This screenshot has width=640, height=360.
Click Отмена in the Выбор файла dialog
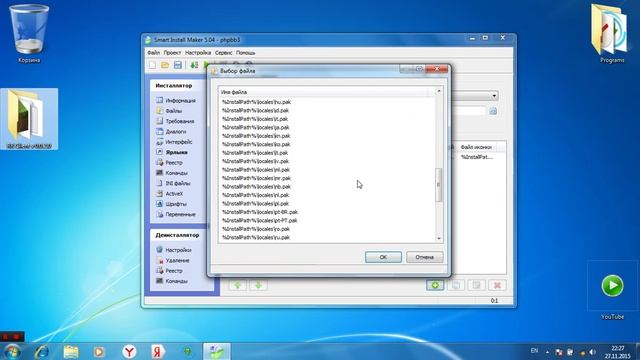424,257
